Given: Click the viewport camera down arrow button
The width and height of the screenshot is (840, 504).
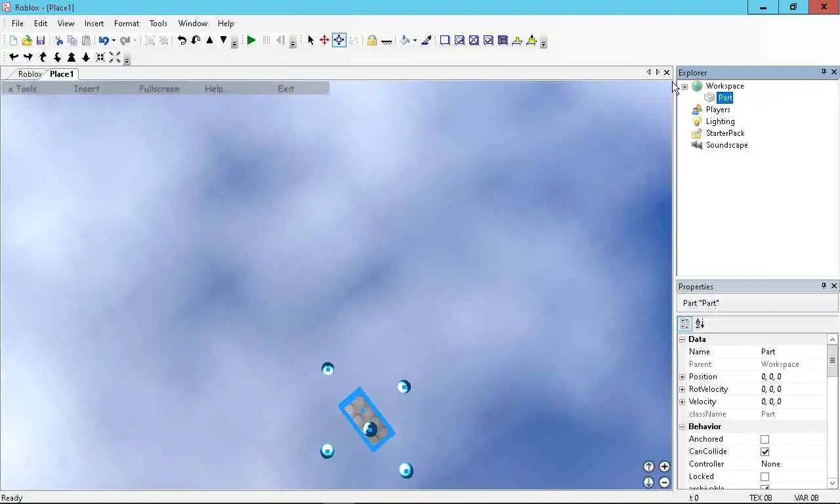Looking at the screenshot, I should (x=648, y=482).
